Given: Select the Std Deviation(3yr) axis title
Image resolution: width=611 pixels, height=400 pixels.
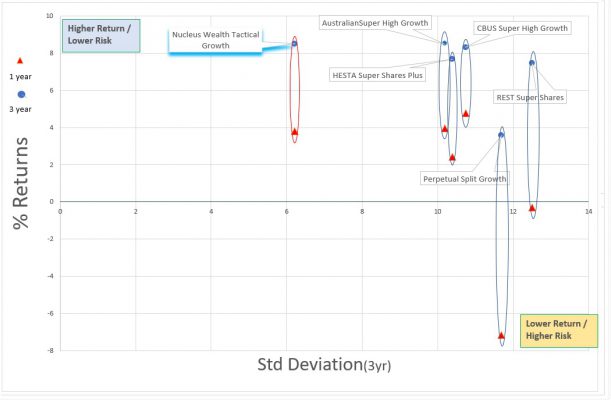Looking at the screenshot, I should coord(324,364).
